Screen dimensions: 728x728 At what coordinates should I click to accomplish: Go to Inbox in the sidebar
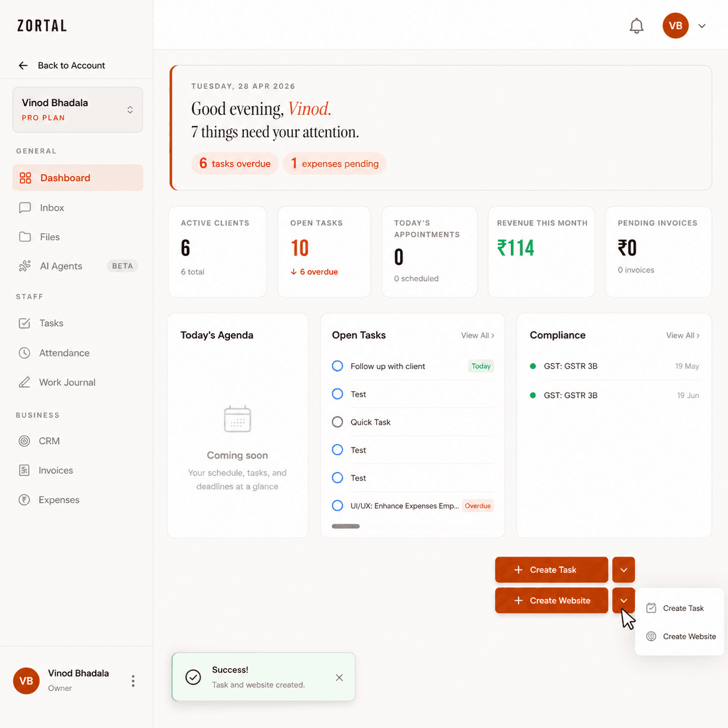click(x=78, y=207)
